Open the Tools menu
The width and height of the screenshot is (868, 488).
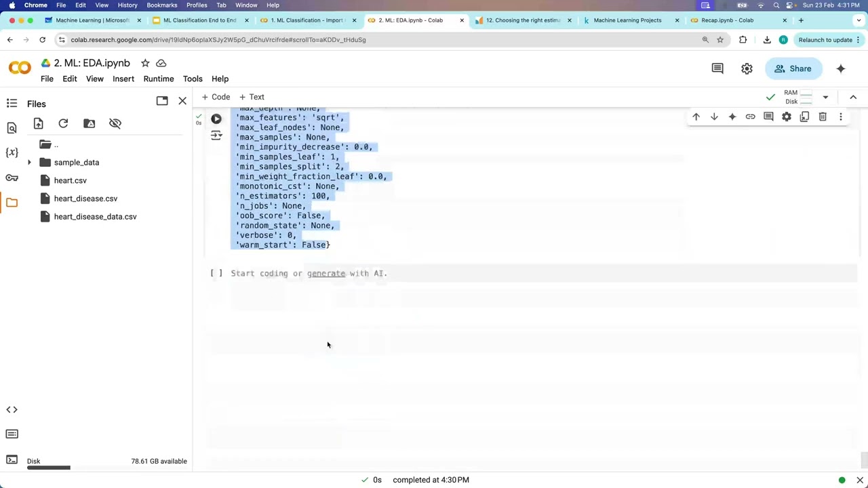point(193,79)
